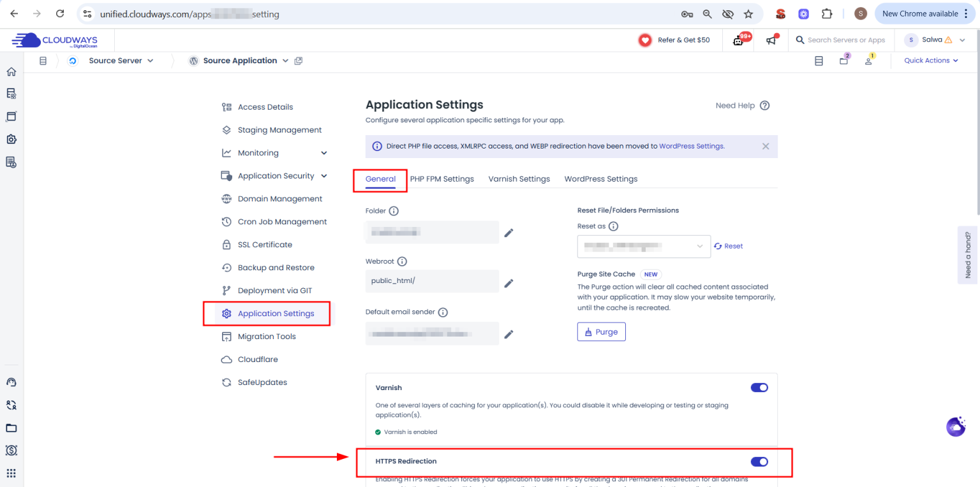Click the Default email sender info icon
Viewport: 980px width, 487px height.
[x=443, y=312]
